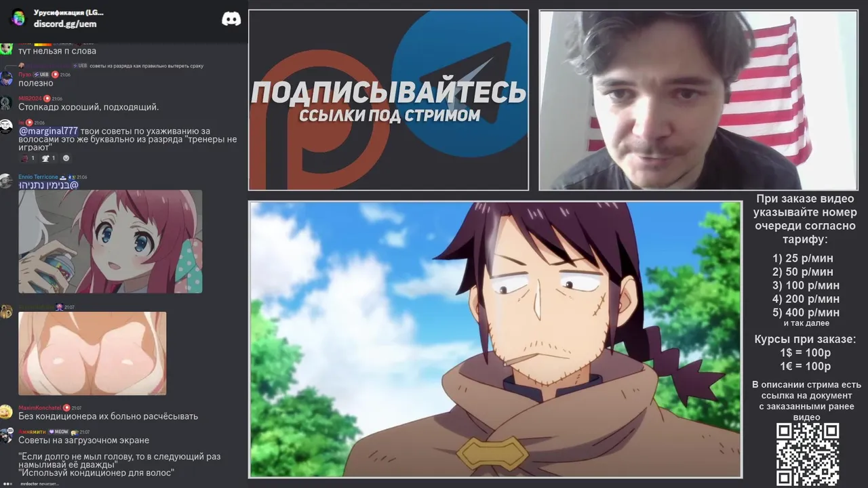Click the Пузо username

click(x=24, y=75)
